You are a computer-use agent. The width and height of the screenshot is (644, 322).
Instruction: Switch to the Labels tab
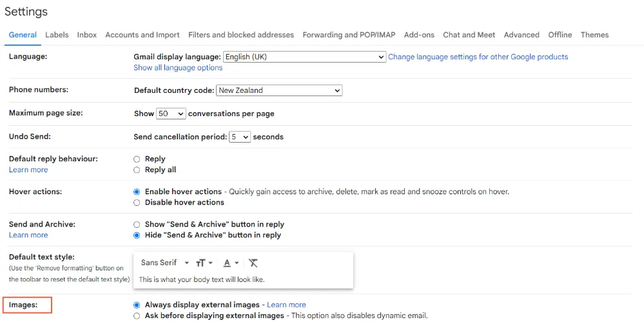[x=57, y=35]
